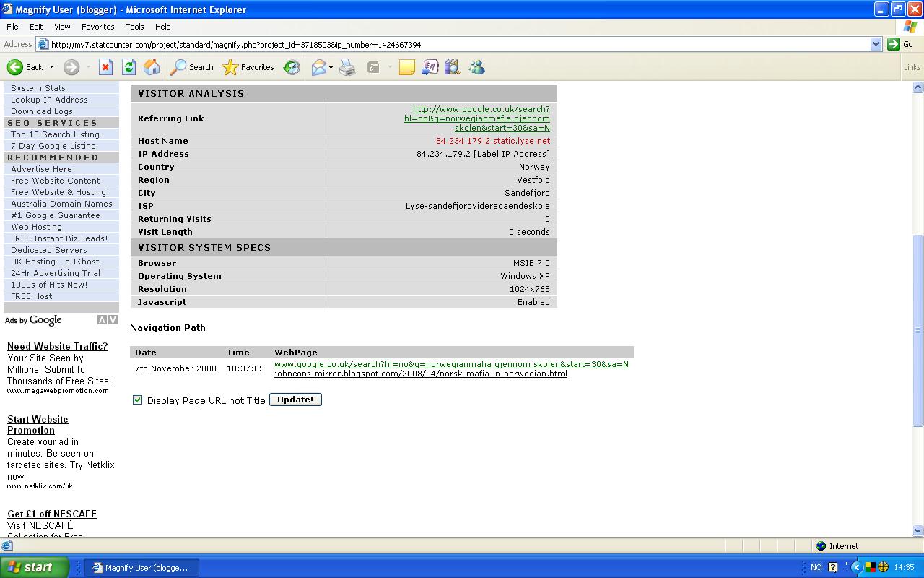Open the Referring Link Google search URL
Image resolution: width=924 pixels, height=578 pixels.
[477, 118]
